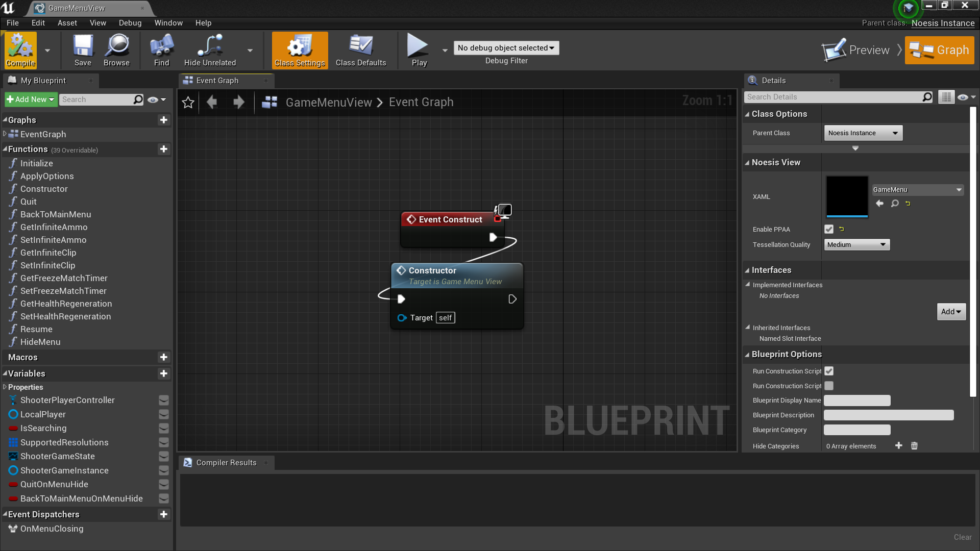
Task: Open the debug object filter dropdown
Action: 506,48
